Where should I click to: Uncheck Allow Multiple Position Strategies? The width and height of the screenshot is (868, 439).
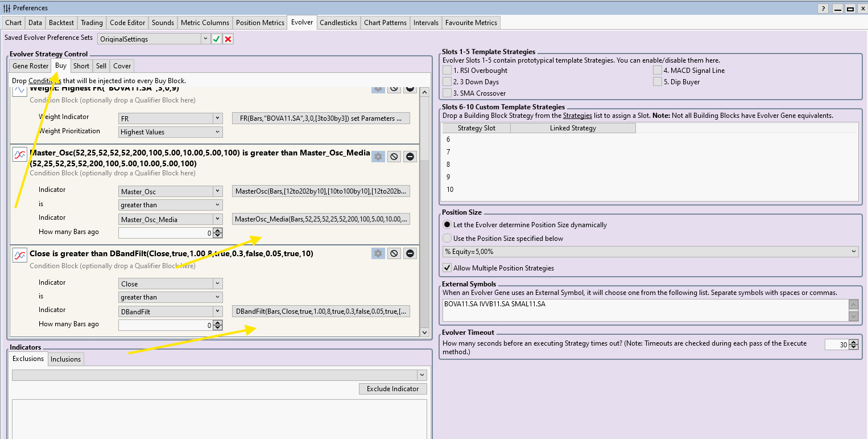(x=448, y=268)
